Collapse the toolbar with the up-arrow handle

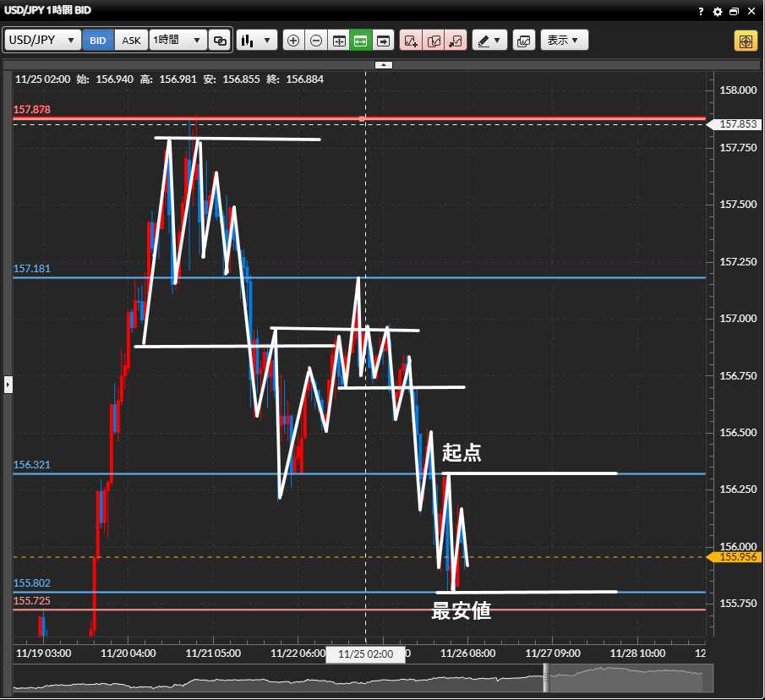coord(383,64)
